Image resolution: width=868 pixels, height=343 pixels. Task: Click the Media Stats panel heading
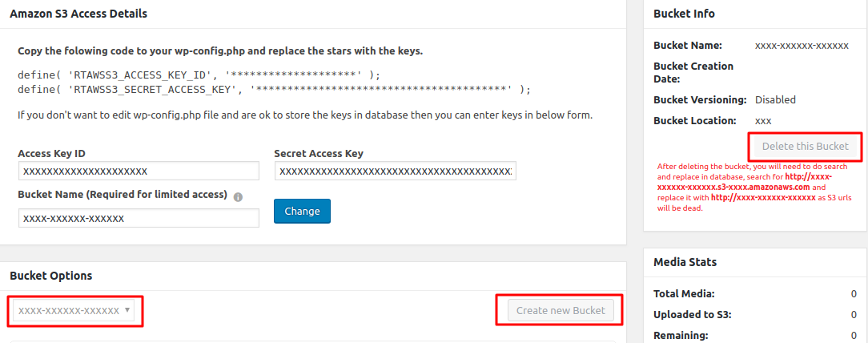click(x=685, y=262)
